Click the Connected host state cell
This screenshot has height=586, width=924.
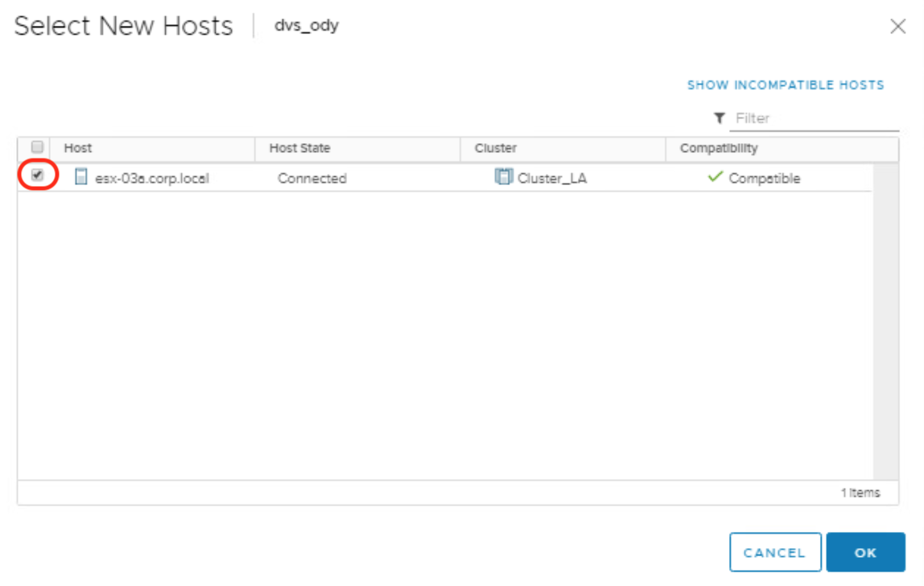pos(311,179)
